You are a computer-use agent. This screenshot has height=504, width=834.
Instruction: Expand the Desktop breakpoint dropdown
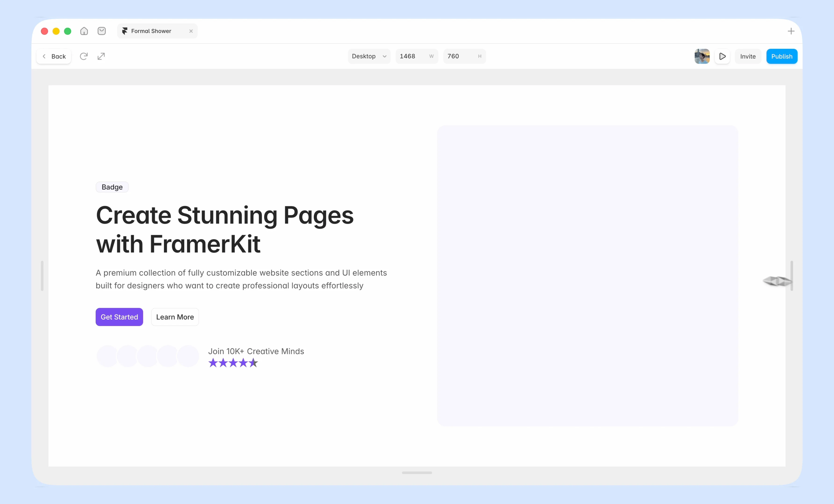click(x=369, y=56)
